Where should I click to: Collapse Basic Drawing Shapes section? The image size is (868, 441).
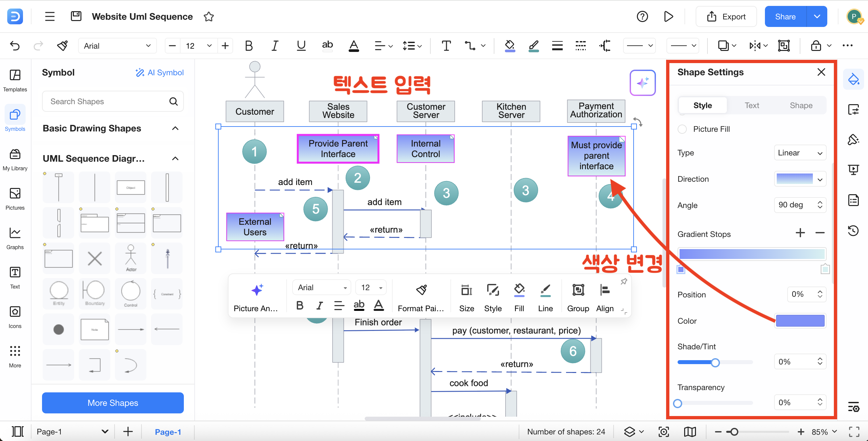tap(175, 128)
